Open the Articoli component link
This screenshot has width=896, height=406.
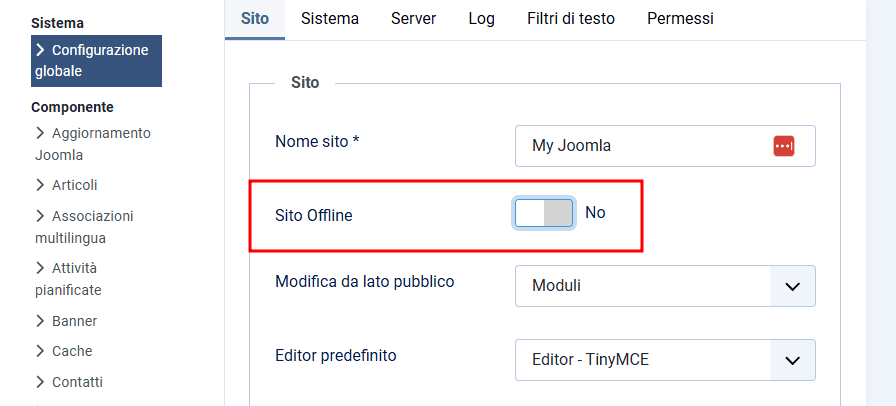(x=74, y=185)
